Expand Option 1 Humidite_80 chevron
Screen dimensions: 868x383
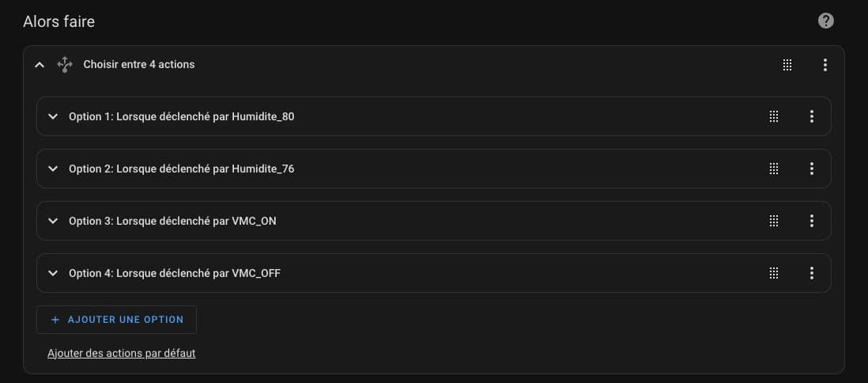pyautogui.click(x=53, y=116)
